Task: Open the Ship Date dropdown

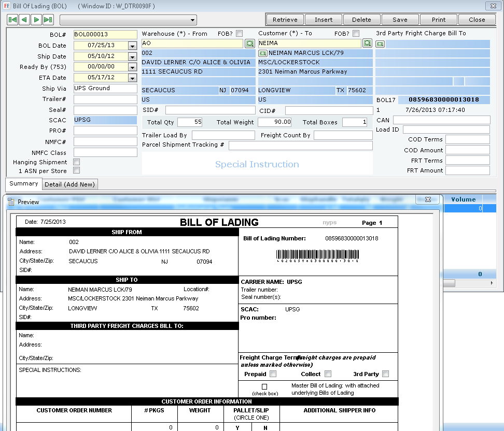Action: coord(132,56)
